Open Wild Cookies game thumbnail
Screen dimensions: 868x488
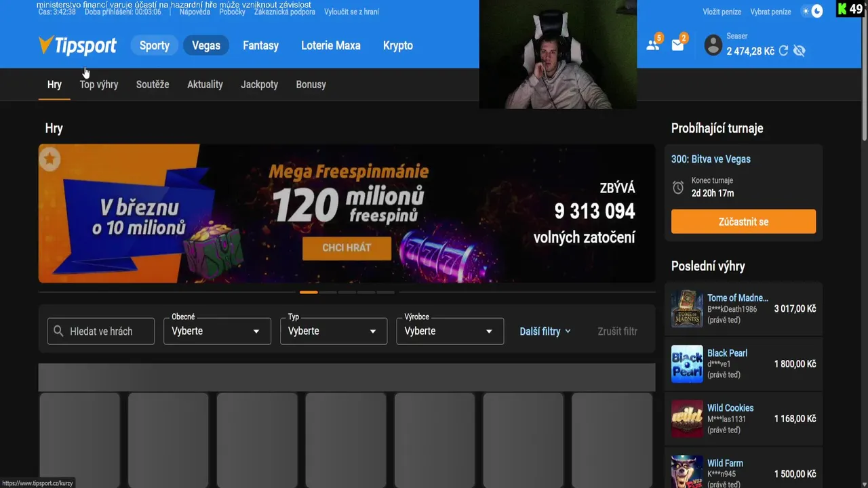[687, 419]
